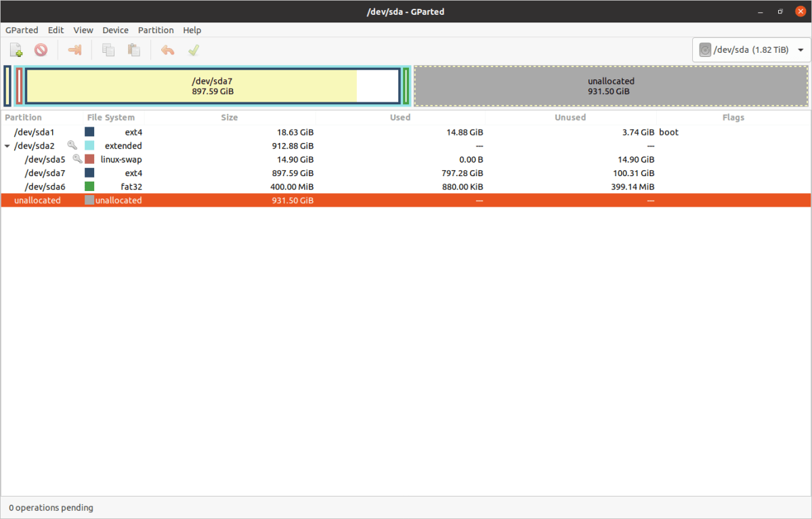Screen dimensions: 812x519
Task: Click the highlighted unallocated partition name
Action: (37, 201)
